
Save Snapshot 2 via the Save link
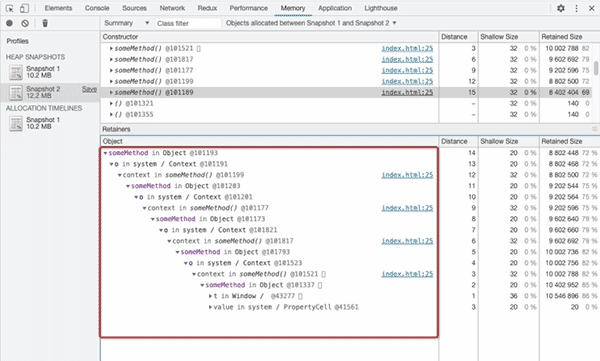click(x=89, y=89)
